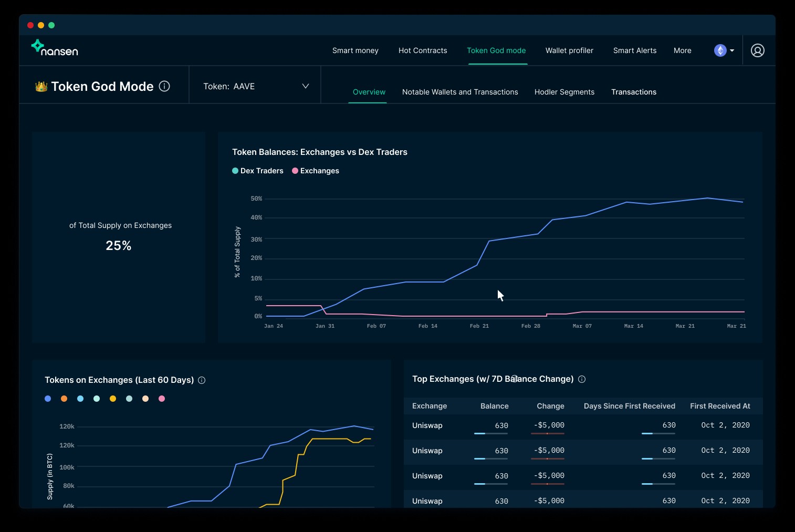The width and height of the screenshot is (795, 532).
Task: Click the '100k' y-axis label in Tokens chart
Action: tap(67, 467)
